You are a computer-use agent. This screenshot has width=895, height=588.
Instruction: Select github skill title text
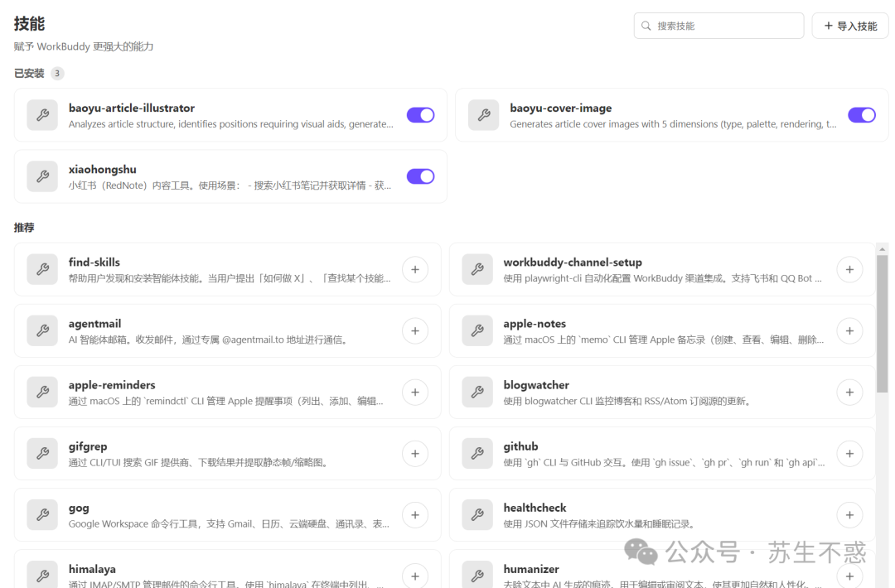pos(520,446)
